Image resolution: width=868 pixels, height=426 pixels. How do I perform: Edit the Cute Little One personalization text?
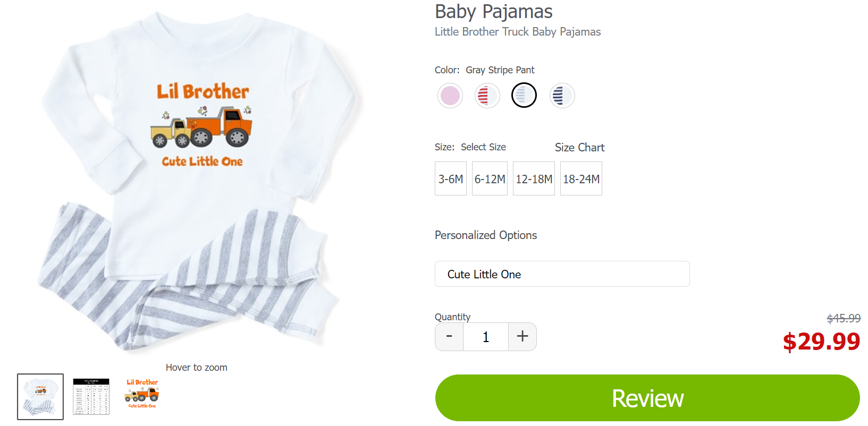562,274
